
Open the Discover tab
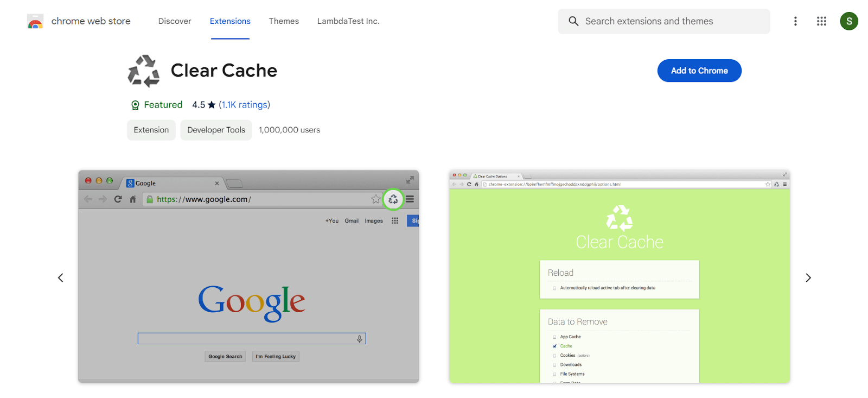coord(175,21)
